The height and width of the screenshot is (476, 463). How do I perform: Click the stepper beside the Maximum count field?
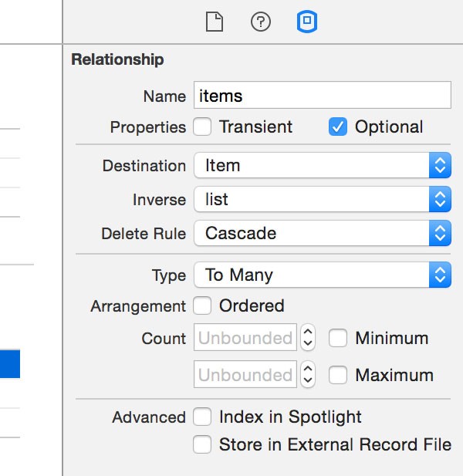pyautogui.click(x=308, y=374)
